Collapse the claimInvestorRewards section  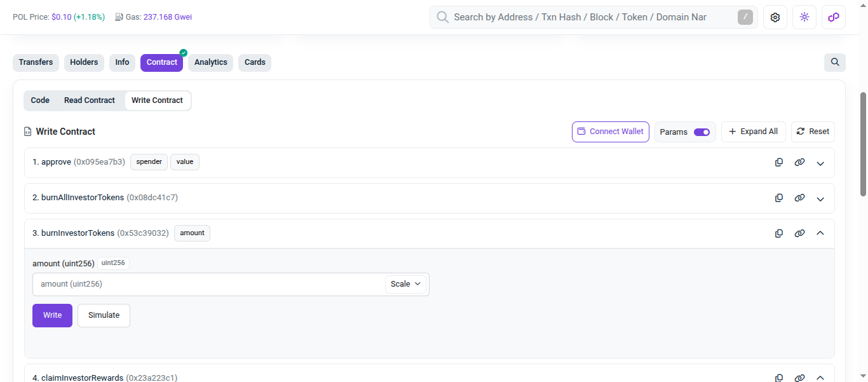(x=820, y=378)
